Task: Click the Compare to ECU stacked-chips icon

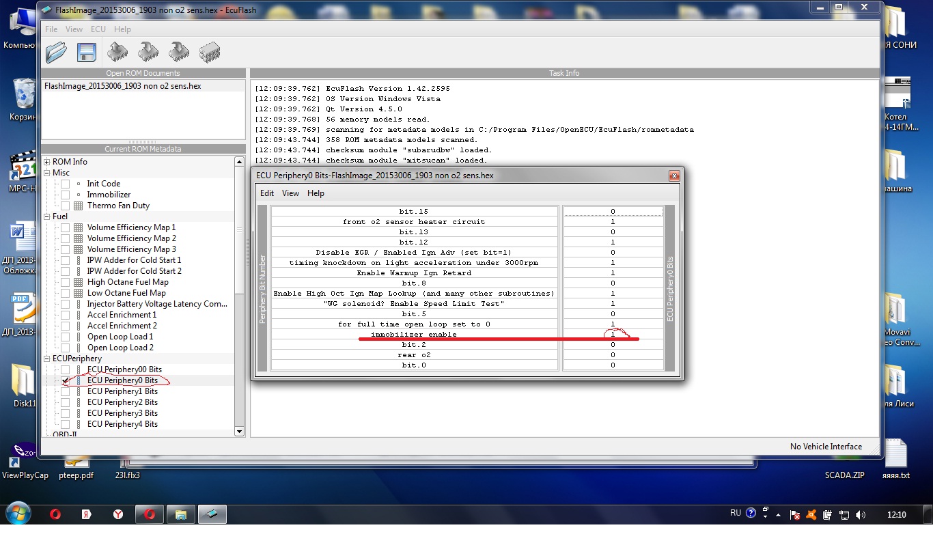Action: (210, 53)
